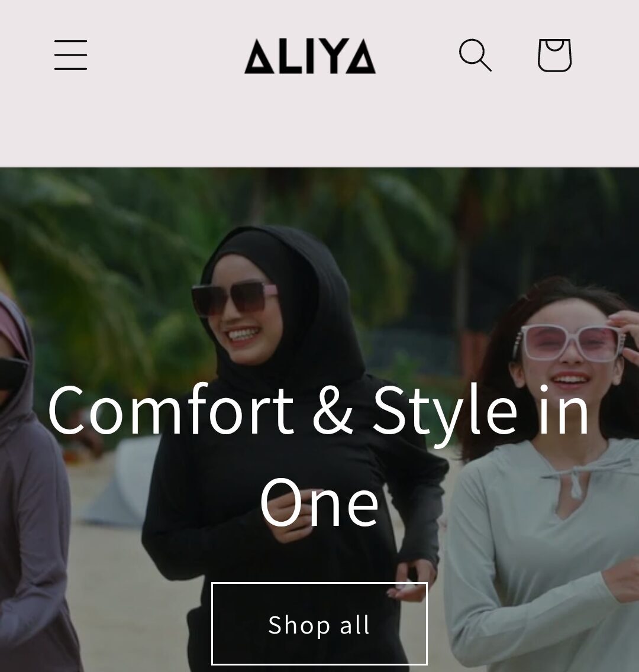Viewport: 639px width, 672px height.
Task: Click the empty header area below logo
Action: (x=319, y=124)
